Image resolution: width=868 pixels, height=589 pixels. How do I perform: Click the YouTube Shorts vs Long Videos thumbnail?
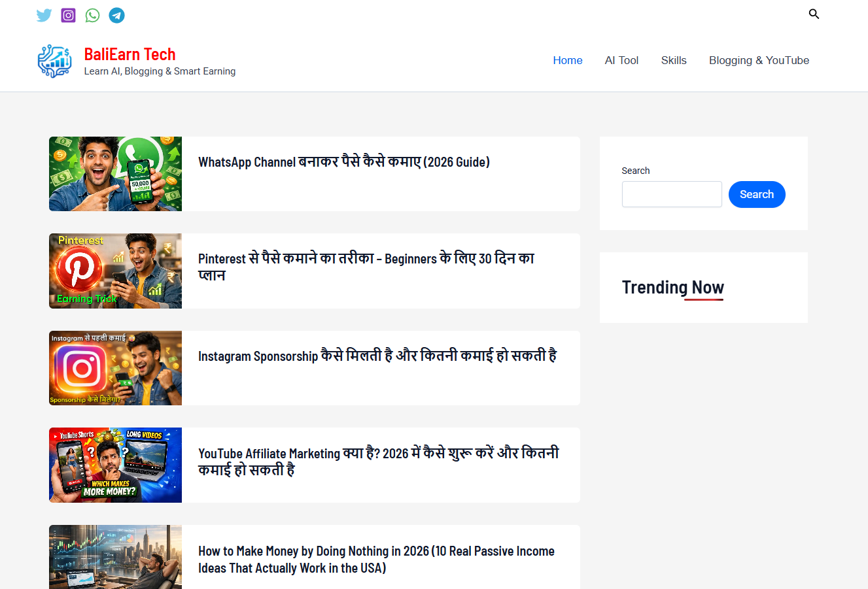coord(115,465)
